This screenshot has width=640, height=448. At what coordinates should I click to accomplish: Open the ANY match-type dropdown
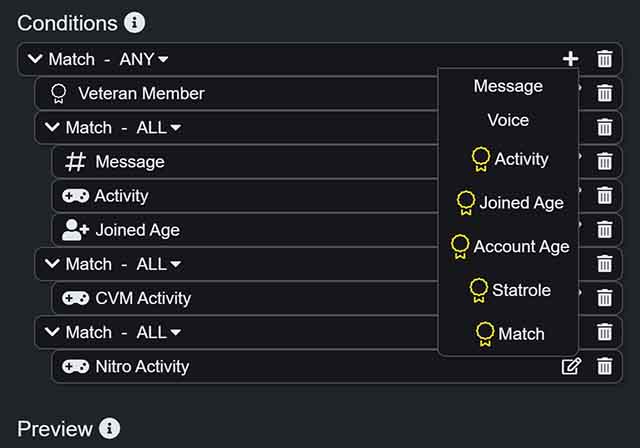144,59
